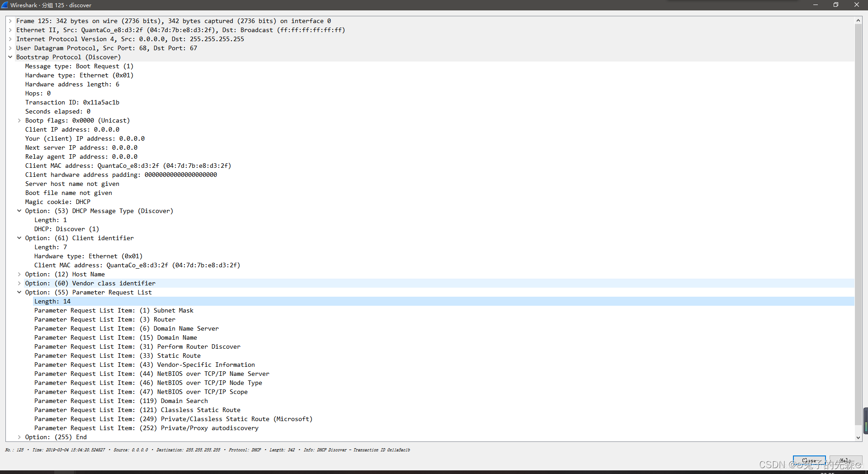This screenshot has height=474, width=868.
Task: Select Hardware type: Ethernet (0x01) row under Boot Request
Action: pos(79,75)
